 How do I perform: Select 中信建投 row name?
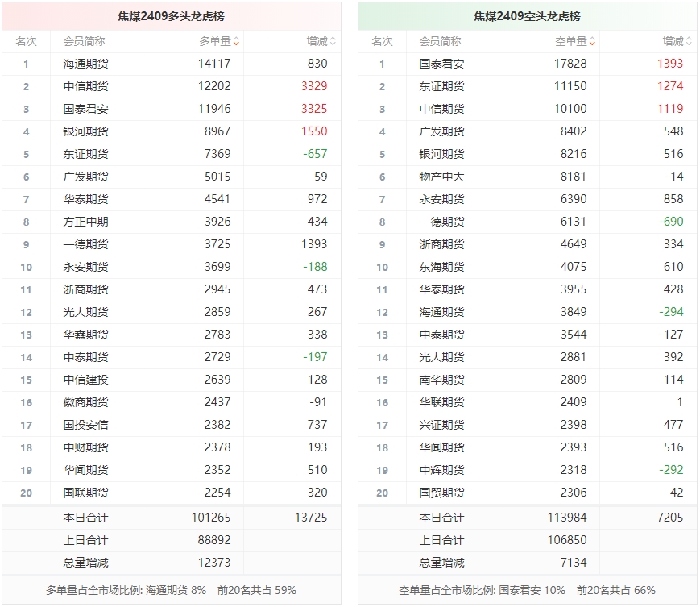pyautogui.click(x=85, y=380)
